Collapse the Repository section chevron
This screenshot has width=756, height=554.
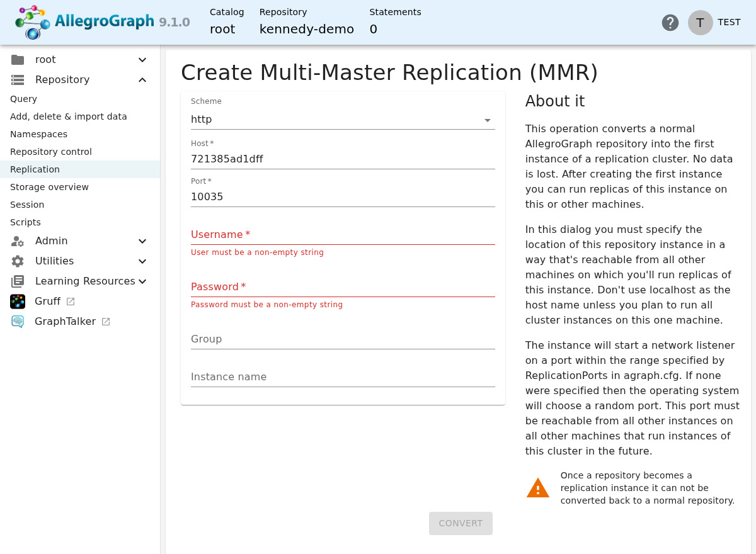point(142,80)
